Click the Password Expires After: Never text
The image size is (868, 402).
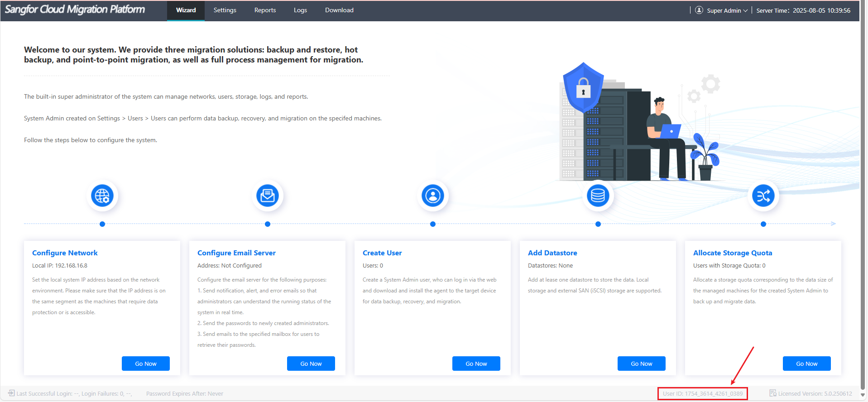pyautogui.click(x=185, y=393)
